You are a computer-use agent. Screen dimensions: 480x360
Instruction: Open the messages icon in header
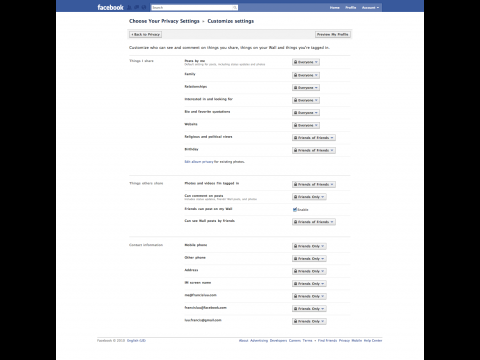(136, 7)
